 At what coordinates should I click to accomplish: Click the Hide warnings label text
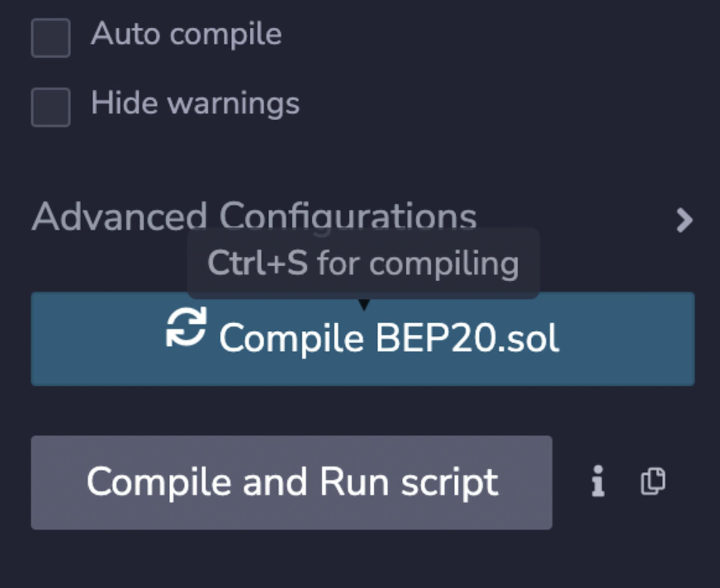pyautogui.click(x=195, y=103)
